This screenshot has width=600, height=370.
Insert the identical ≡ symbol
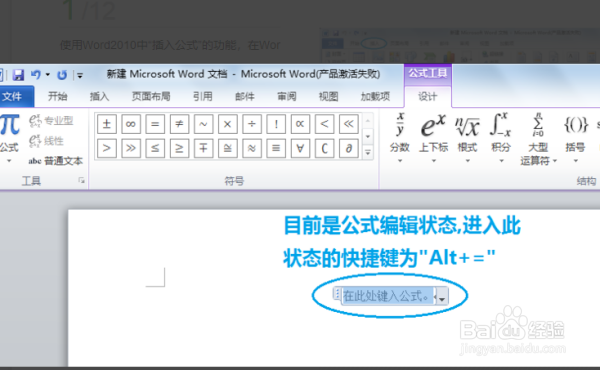point(276,148)
